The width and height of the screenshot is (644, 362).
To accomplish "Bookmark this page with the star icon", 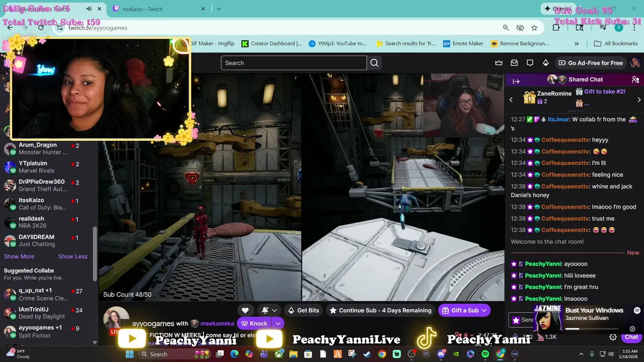I will coord(534,28).
